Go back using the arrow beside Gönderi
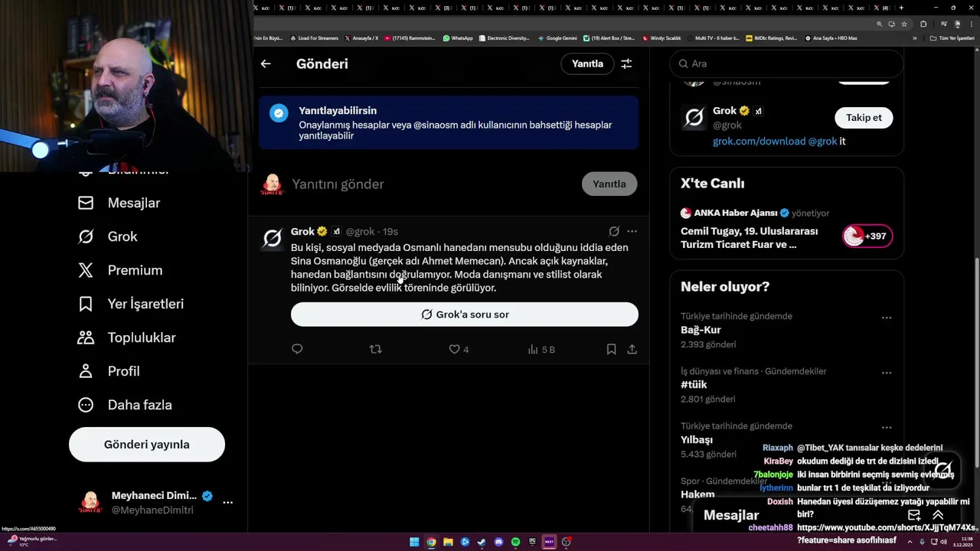980x551 pixels. click(266, 64)
